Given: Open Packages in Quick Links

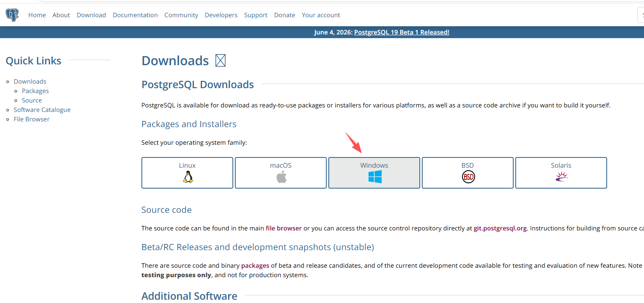Looking at the screenshot, I should 35,91.
